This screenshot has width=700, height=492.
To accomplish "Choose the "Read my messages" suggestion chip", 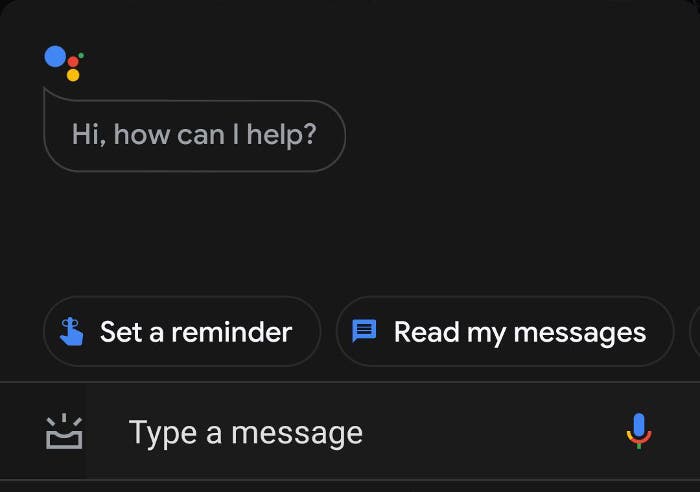I will (504, 331).
